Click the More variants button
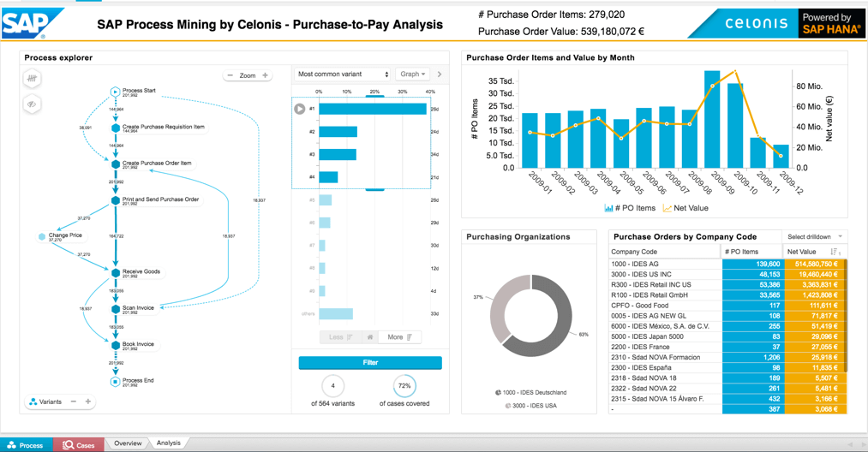 [399, 337]
